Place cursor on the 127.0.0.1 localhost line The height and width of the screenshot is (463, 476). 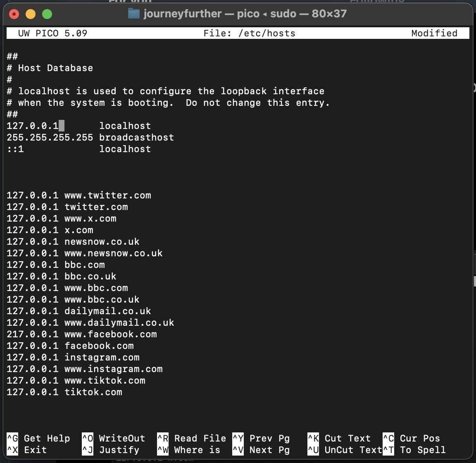[x=79, y=126]
